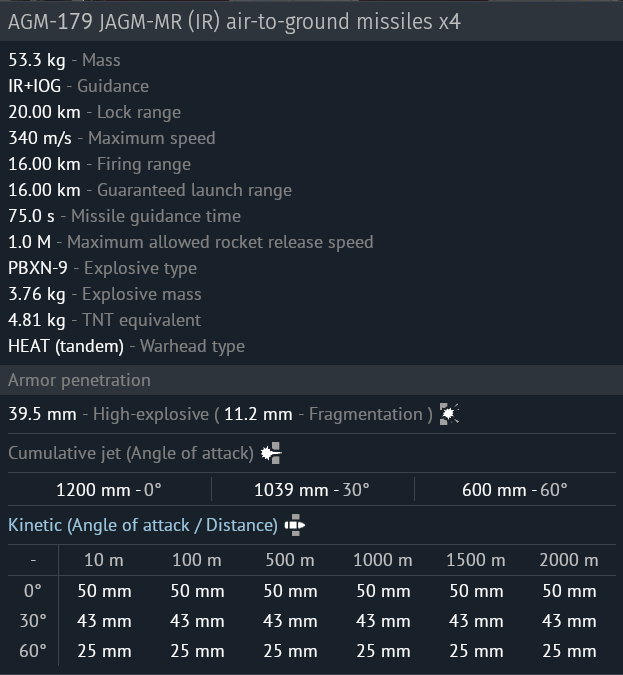Click the '340 m/s' maximum speed value

click(40, 138)
